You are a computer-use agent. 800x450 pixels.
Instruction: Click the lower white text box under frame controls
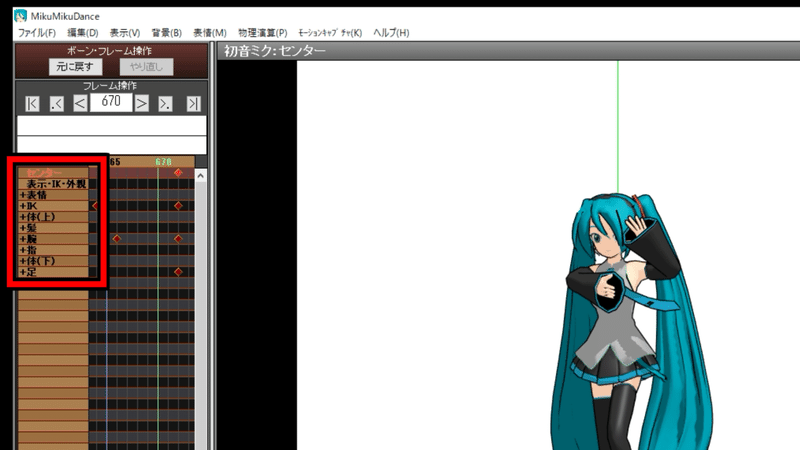(x=112, y=145)
